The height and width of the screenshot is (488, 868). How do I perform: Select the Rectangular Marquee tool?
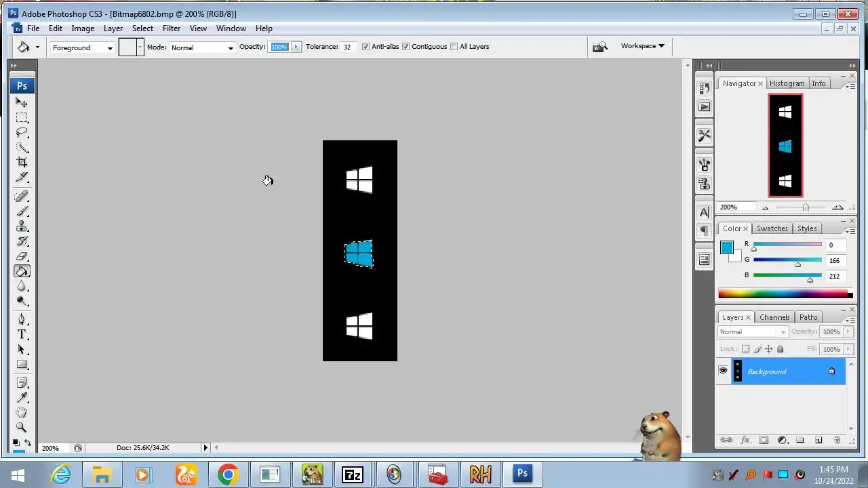pos(22,117)
